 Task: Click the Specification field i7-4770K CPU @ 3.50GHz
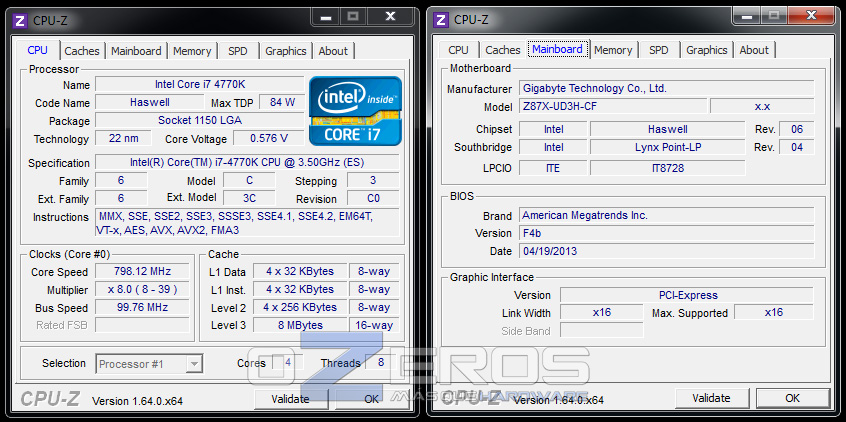click(247, 162)
